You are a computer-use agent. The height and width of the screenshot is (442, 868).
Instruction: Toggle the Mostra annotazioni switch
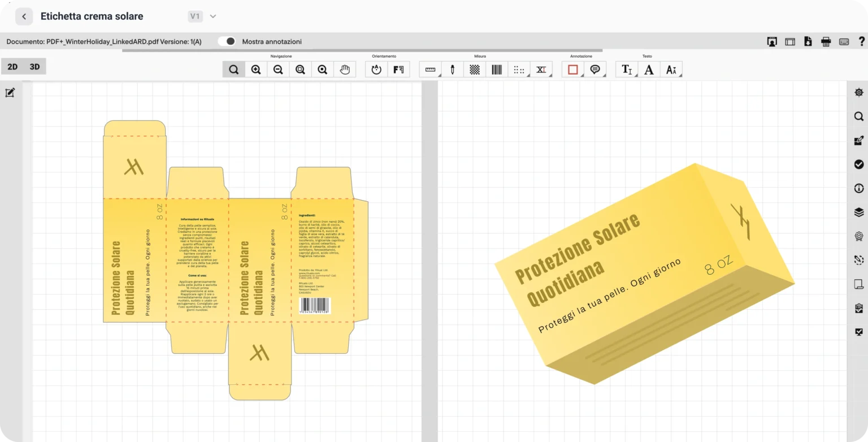227,41
